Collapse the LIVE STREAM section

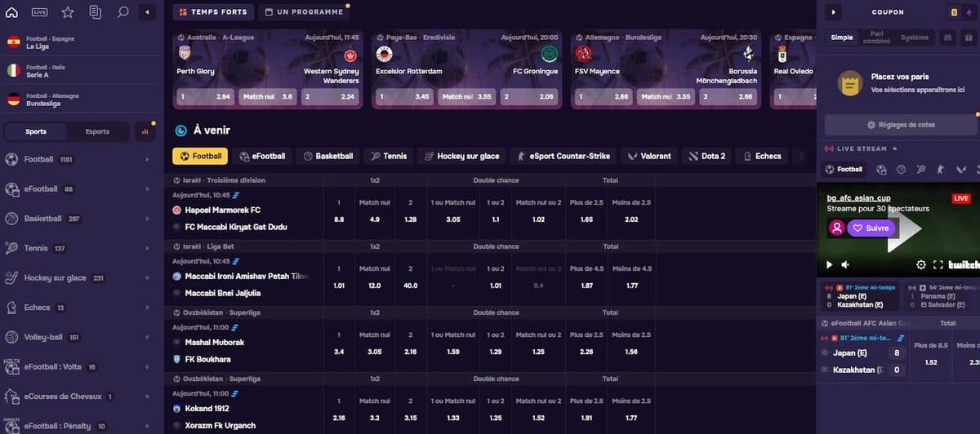click(894, 148)
